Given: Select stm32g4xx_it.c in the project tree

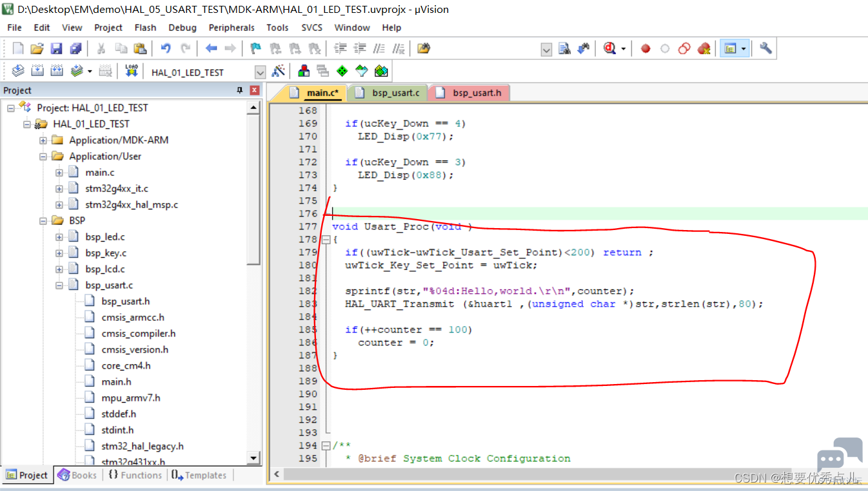Looking at the screenshot, I should (x=117, y=188).
